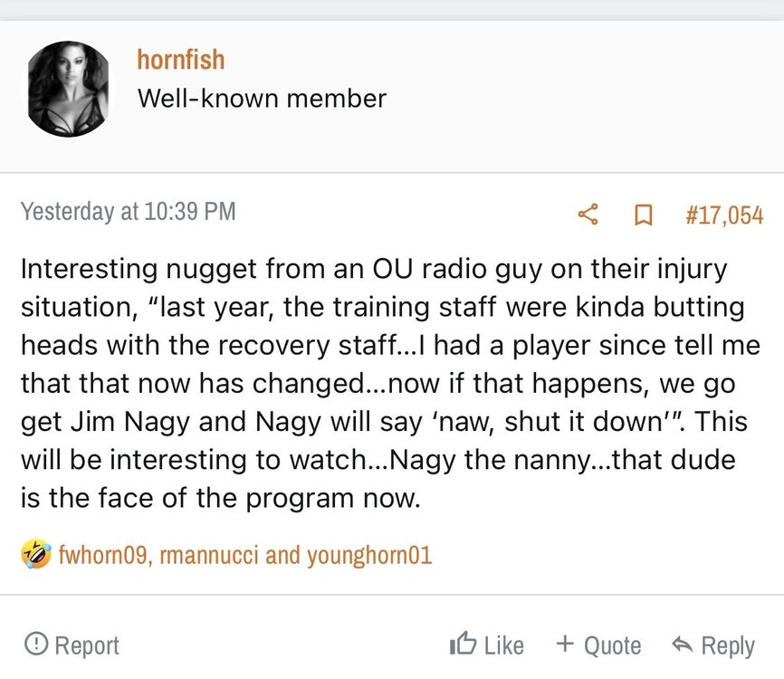Click the plus icon next to Quote

pyautogui.click(x=566, y=644)
